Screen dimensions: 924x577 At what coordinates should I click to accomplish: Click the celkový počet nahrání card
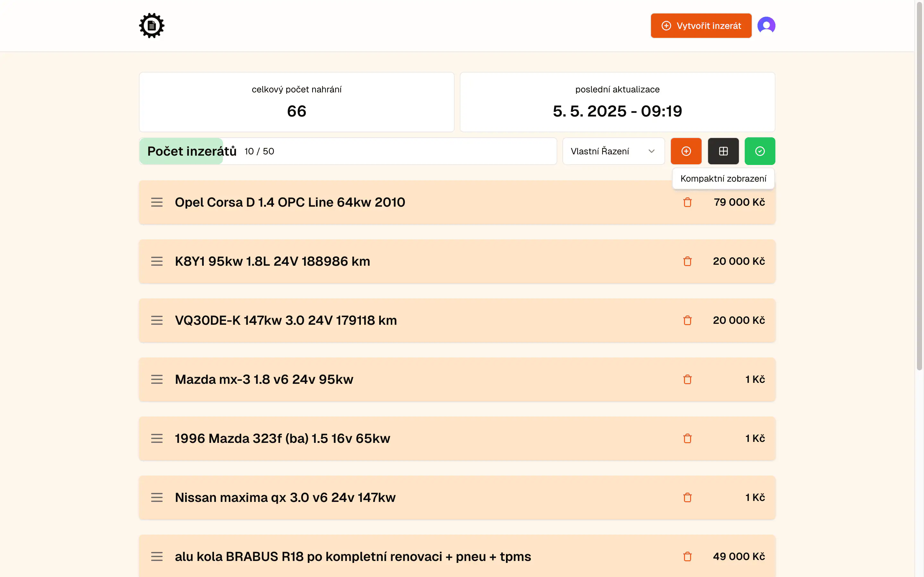296,102
